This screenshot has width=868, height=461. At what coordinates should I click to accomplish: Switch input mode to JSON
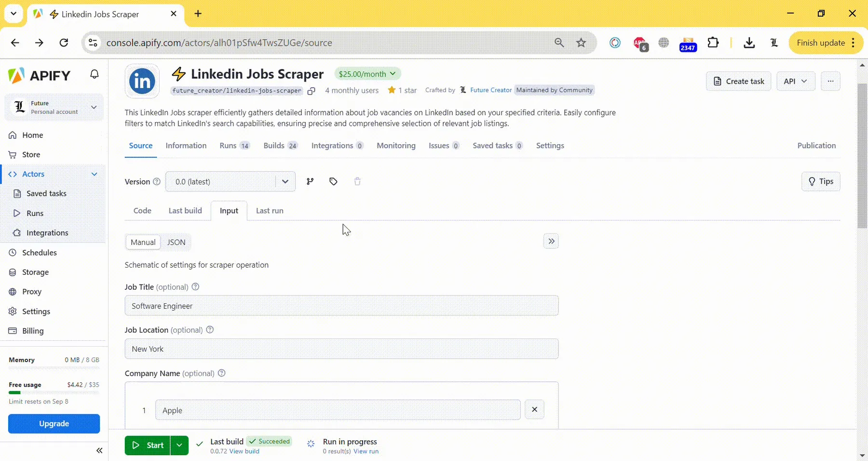click(176, 242)
